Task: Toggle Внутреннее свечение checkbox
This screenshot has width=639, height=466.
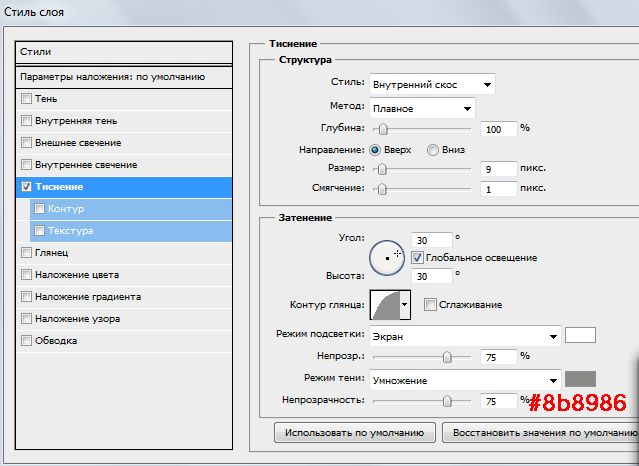Action: pyautogui.click(x=26, y=165)
